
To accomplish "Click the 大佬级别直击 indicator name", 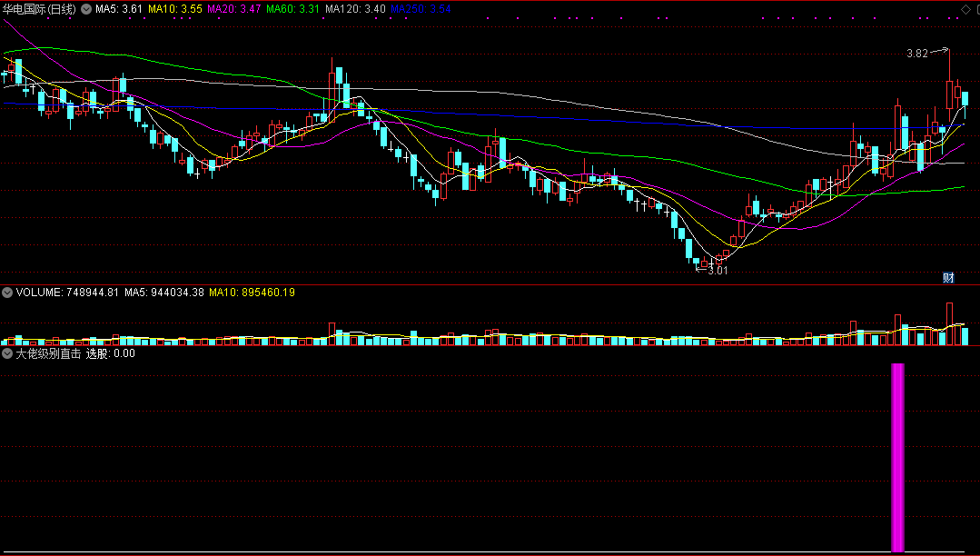I will [49, 353].
